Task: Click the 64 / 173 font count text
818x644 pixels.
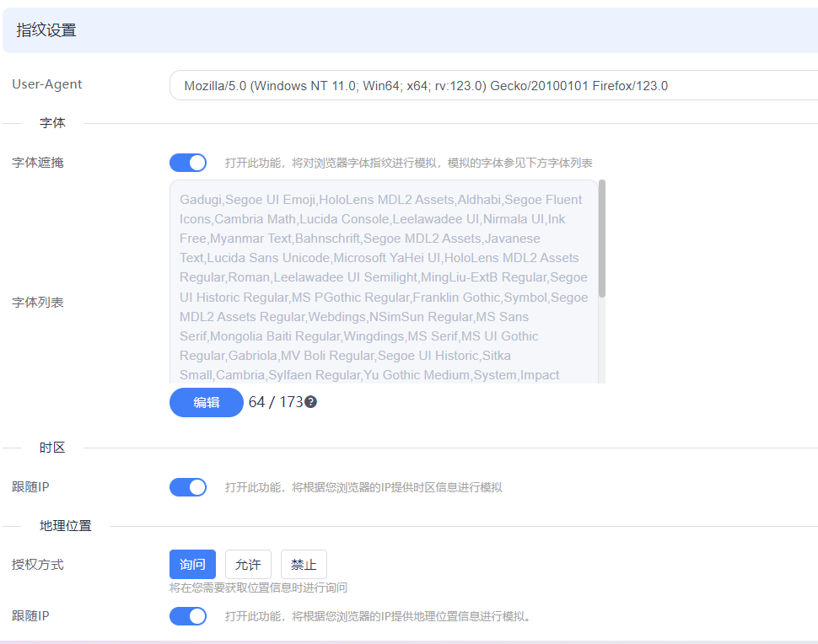Action: [x=276, y=402]
